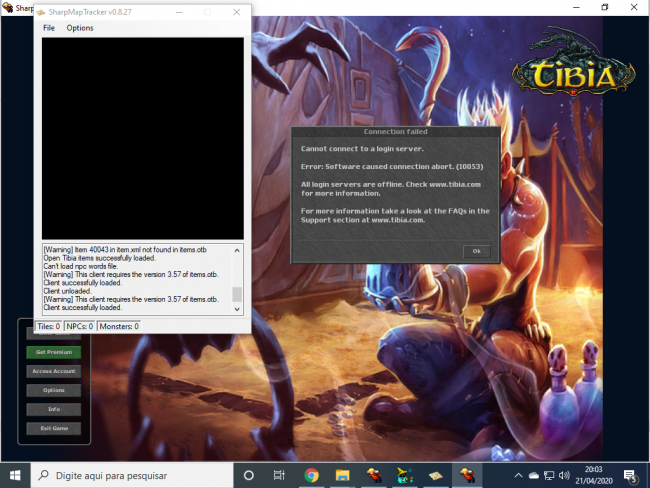
Task: Click the OneDrive cloud tray icon
Action: (x=534, y=476)
